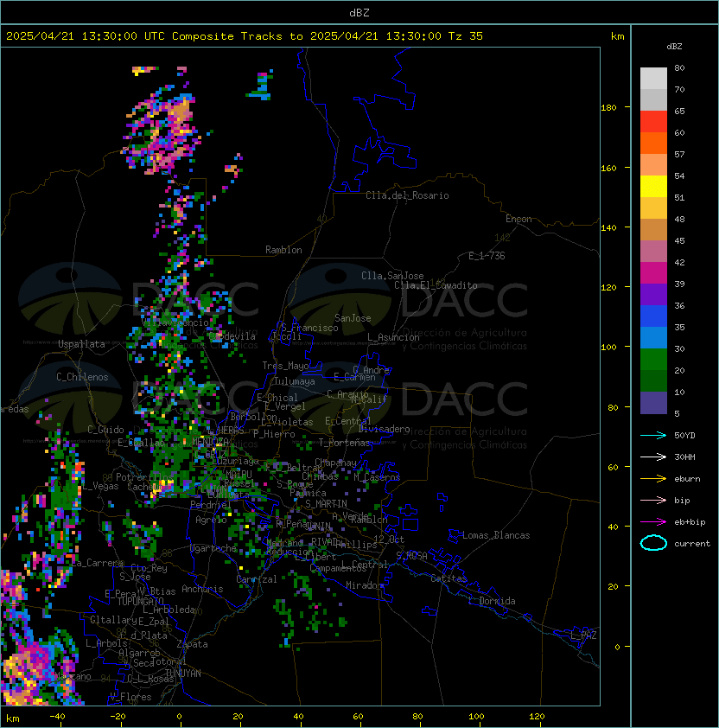Select the orange swatch between 60 and 57
Image resolution: width=719 pixels, height=728 pixels.
653,143
